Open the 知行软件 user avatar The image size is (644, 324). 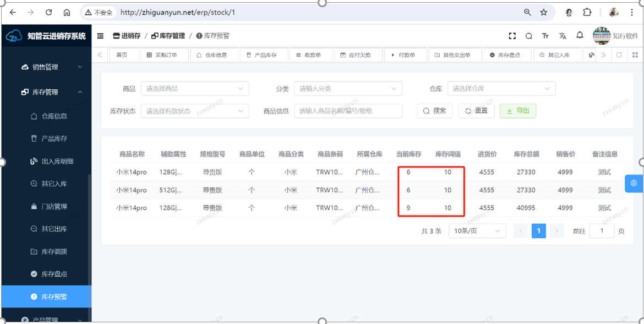click(x=601, y=36)
